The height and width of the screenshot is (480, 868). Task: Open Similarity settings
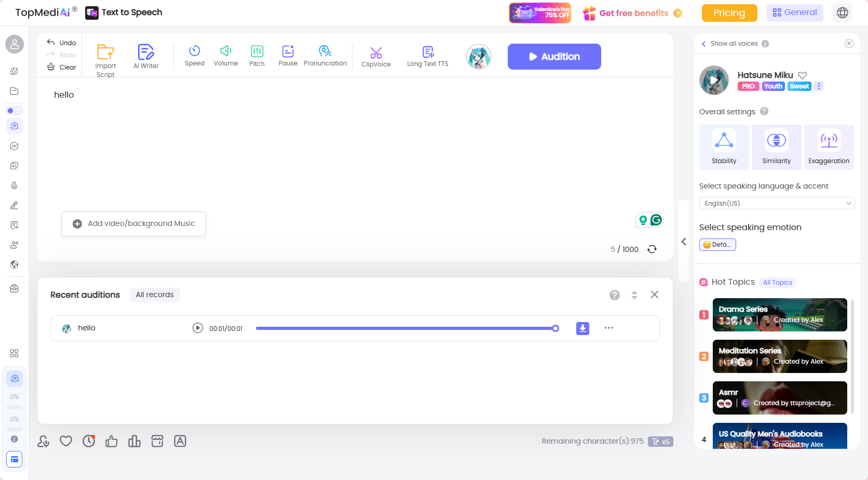click(x=777, y=147)
